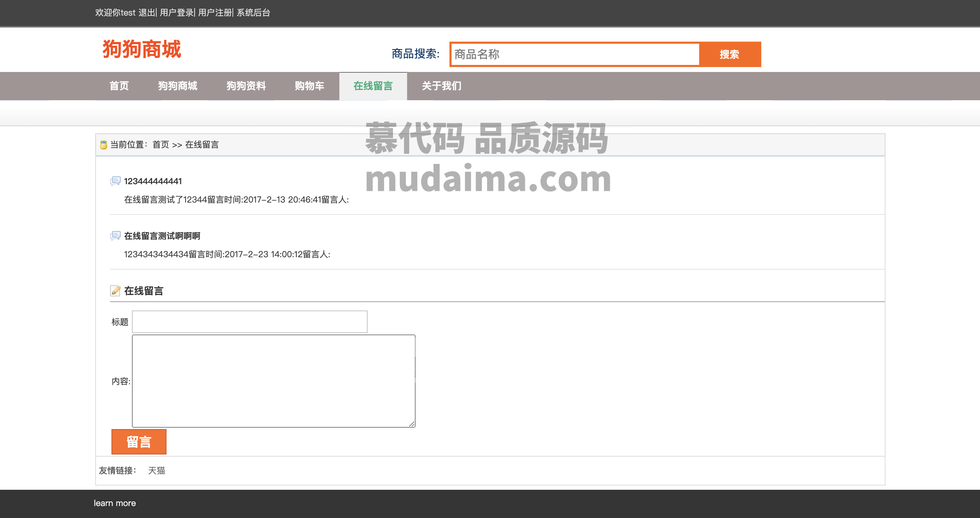Open the 狗狗商城 navigation tab
The image size is (980, 518).
coord(178,86)
